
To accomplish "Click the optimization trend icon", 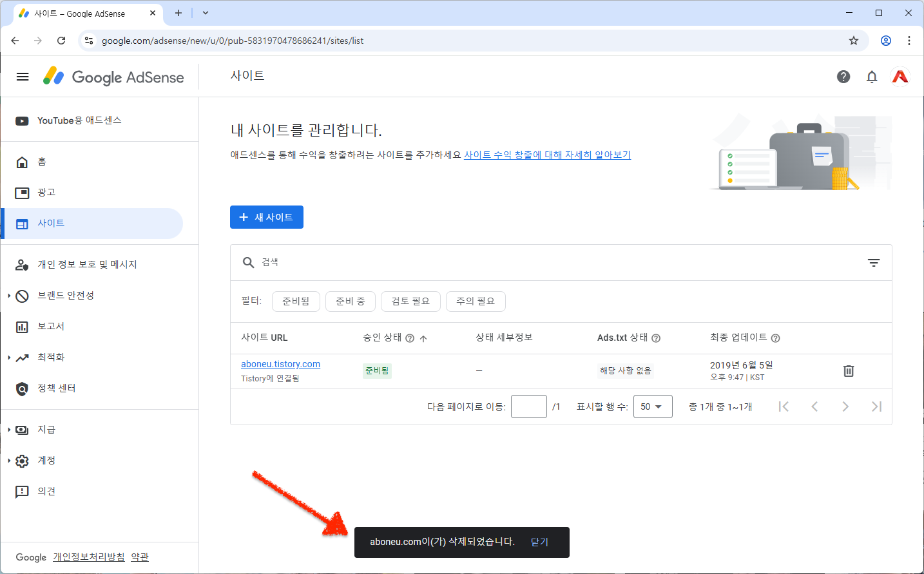I will (x=22, y=358).
